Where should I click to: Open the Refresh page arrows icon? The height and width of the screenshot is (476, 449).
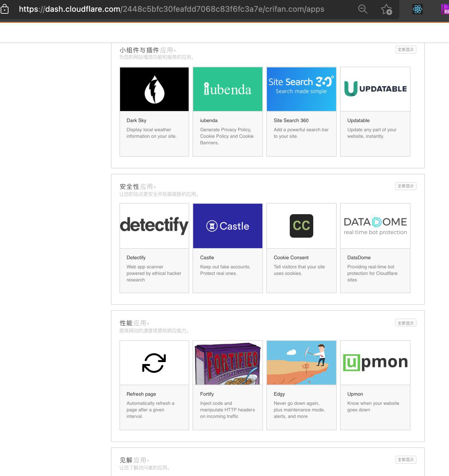pos(154,363)
